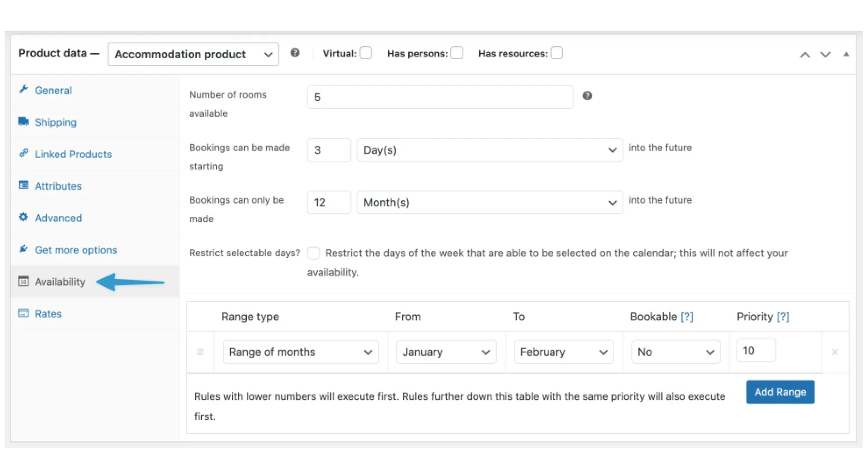This screenshot has width=868, height=473.
Task: Click the Get more options plug icon
Action: (x=24, y=249)
